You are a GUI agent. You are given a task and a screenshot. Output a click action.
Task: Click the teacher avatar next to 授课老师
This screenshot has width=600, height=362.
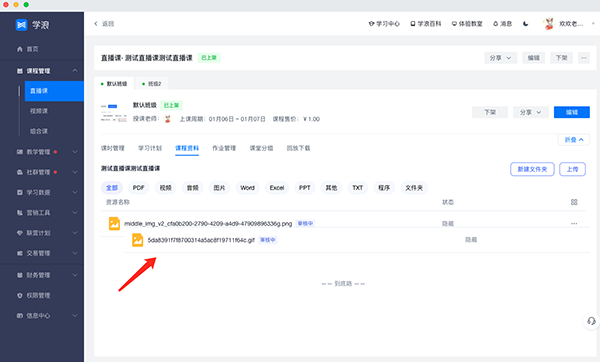point(167,119)
